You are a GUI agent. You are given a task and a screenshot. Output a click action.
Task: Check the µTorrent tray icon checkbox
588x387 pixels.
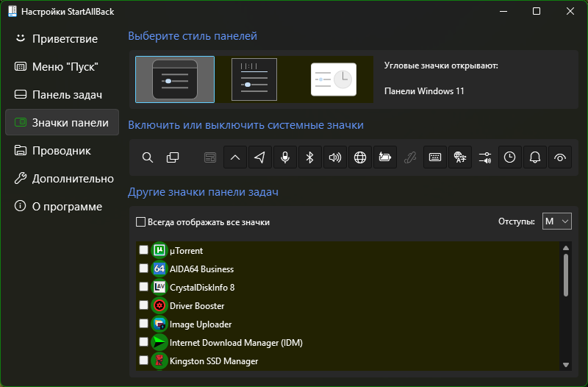[143, 250]
